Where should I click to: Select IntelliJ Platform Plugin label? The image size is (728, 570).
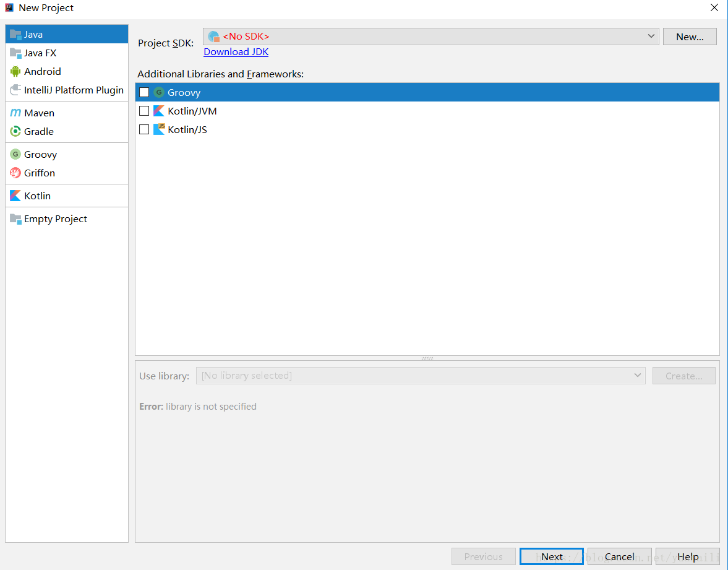pyautogui.click(x=74, y=90)
